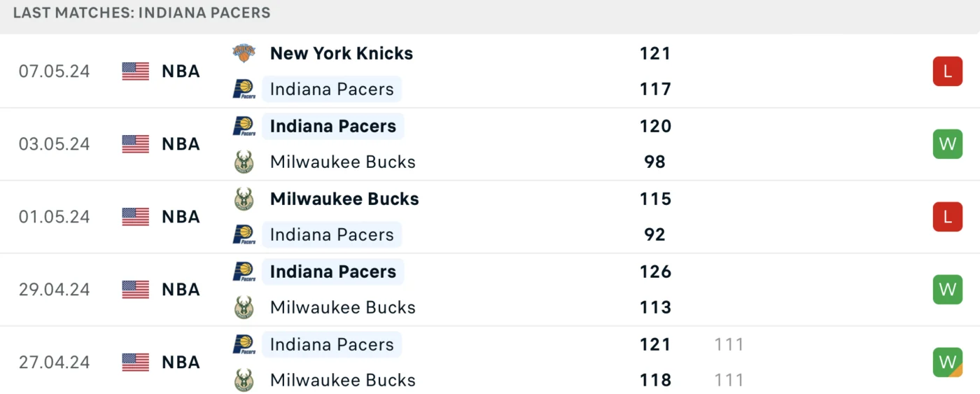Open highlighted Indiana Pacers link for 03.05.24
This screenshot has width=980, height=394.
333,126
